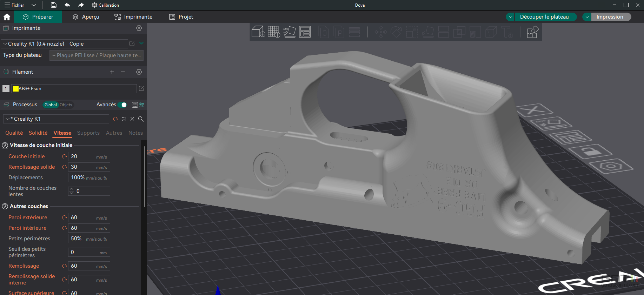
Task: Reset the Paroi intérieure speed value
Action: tap(65, 228)
